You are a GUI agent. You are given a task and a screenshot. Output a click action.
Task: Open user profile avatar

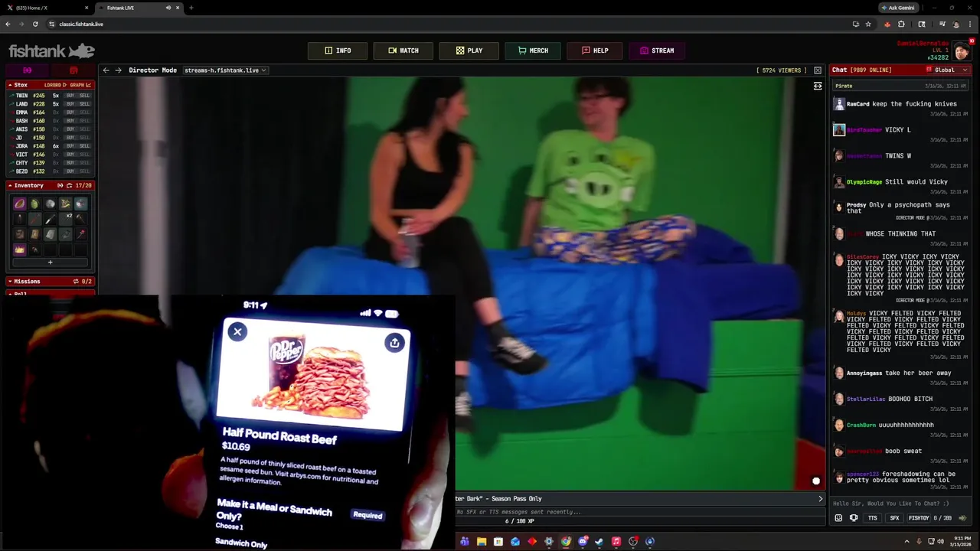click(x=961, y=51)
